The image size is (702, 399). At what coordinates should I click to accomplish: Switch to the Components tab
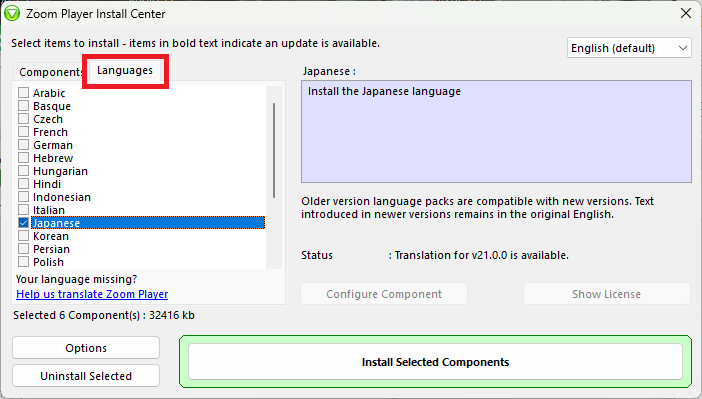[50, 72]
